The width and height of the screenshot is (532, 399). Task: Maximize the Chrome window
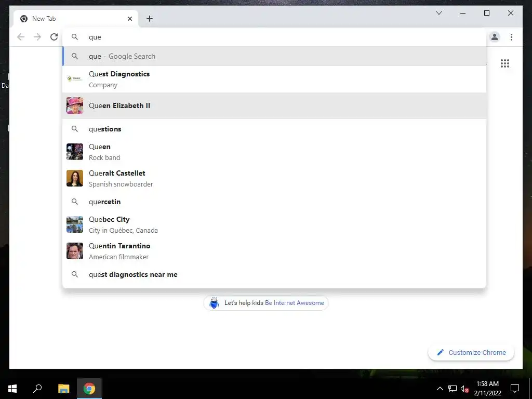[486, 13]
